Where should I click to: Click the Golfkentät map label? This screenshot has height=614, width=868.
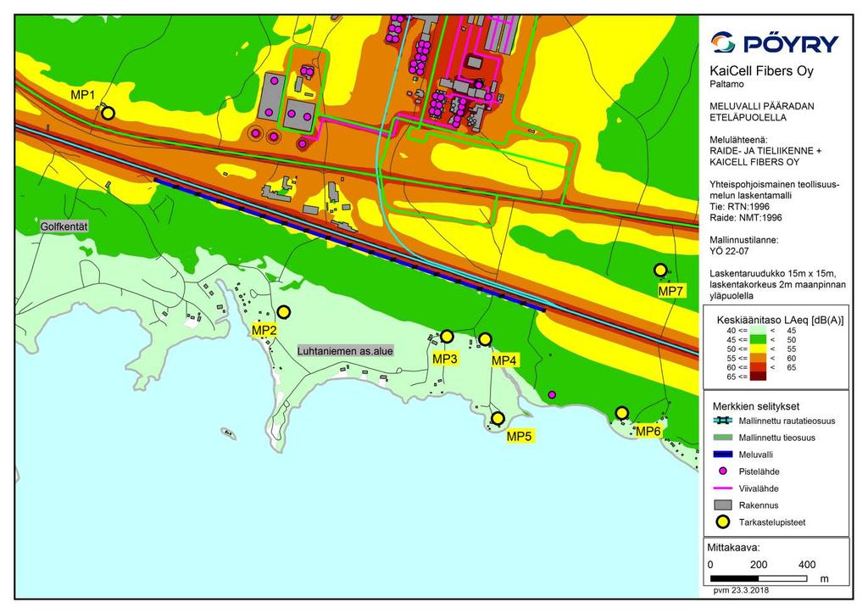point(64,227)
